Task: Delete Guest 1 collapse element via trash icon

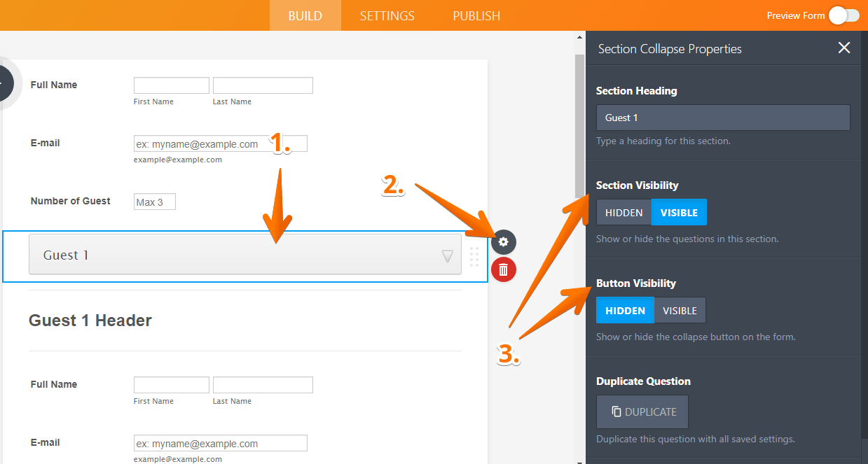Action: 503,269
